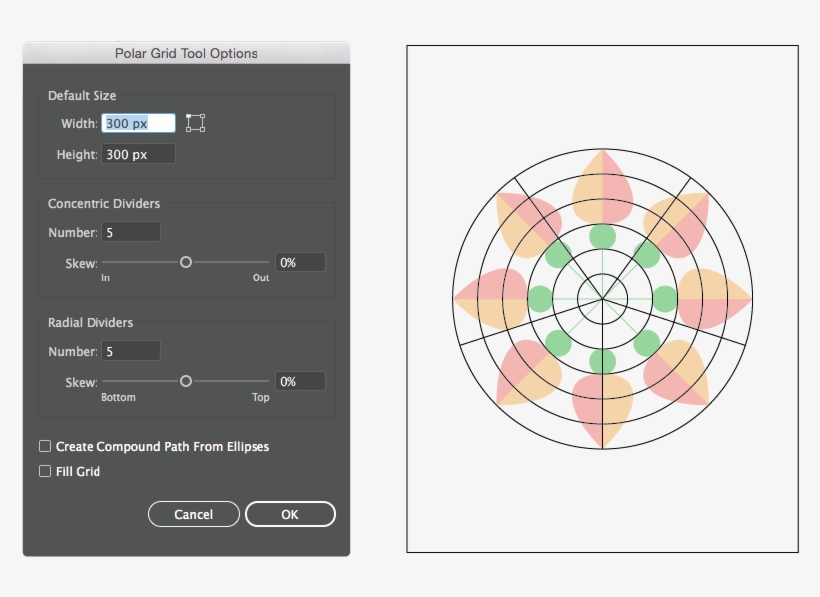Viewport: 820px width, 597px height.
Task: Click the reference point locator icon beside Width
Action: click(x=195, y=122)
